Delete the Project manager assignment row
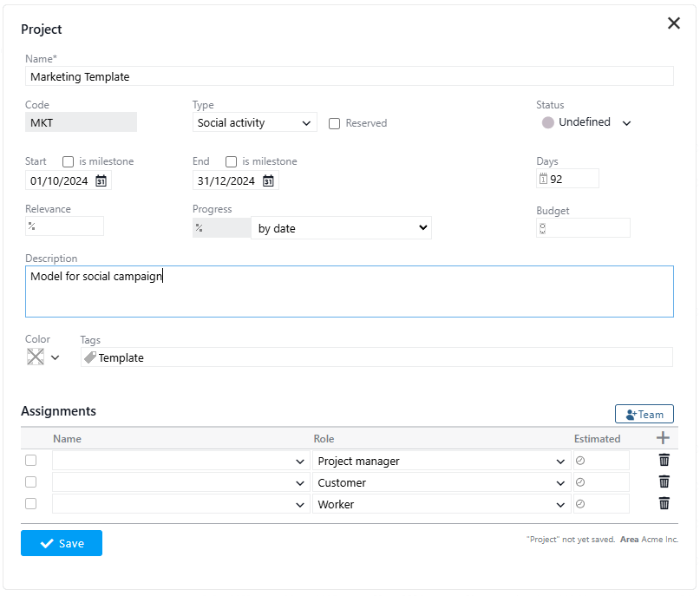The width and height of the screenshot is (700, 596). coord(664,460)
